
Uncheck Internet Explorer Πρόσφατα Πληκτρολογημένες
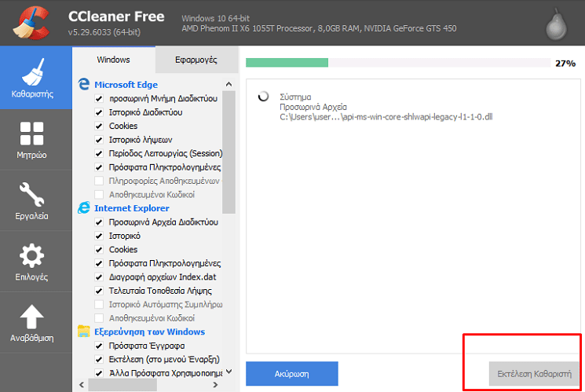(x=99, y=263)
